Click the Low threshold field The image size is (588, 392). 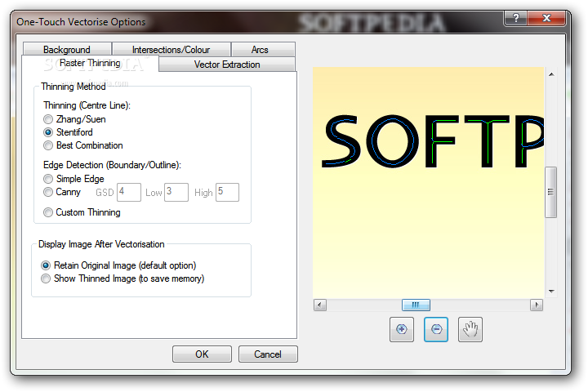click(176, 193)
